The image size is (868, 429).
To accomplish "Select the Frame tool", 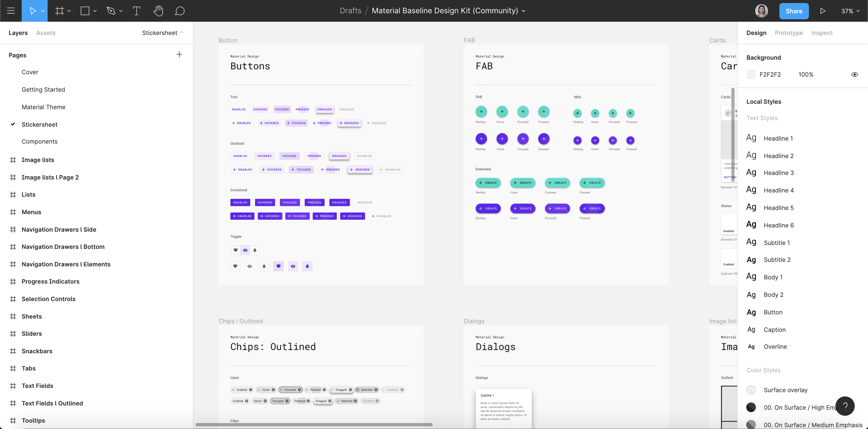I will (x=60, y=11).
